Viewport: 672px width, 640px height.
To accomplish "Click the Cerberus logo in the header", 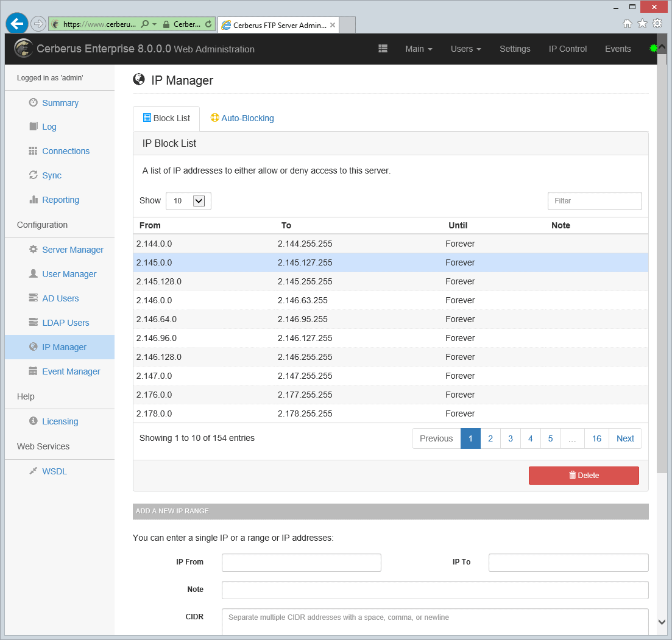I will coord(23,48).
